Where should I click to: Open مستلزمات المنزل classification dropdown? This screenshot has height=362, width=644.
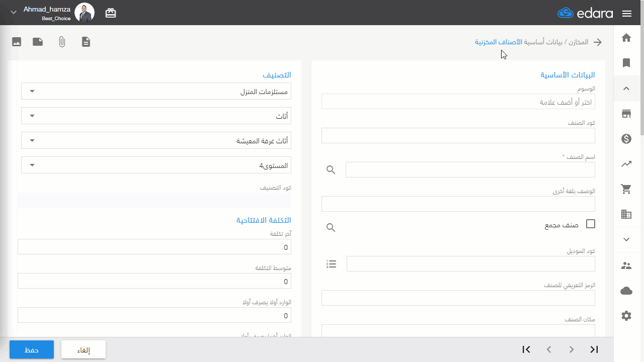click(x=156, y=92)
